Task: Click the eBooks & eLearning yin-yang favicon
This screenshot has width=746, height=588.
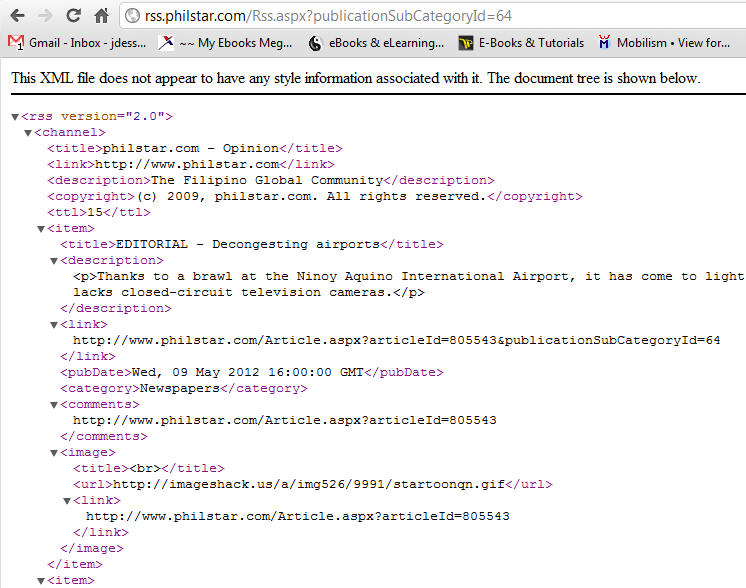Action: (x=315, y=43)
